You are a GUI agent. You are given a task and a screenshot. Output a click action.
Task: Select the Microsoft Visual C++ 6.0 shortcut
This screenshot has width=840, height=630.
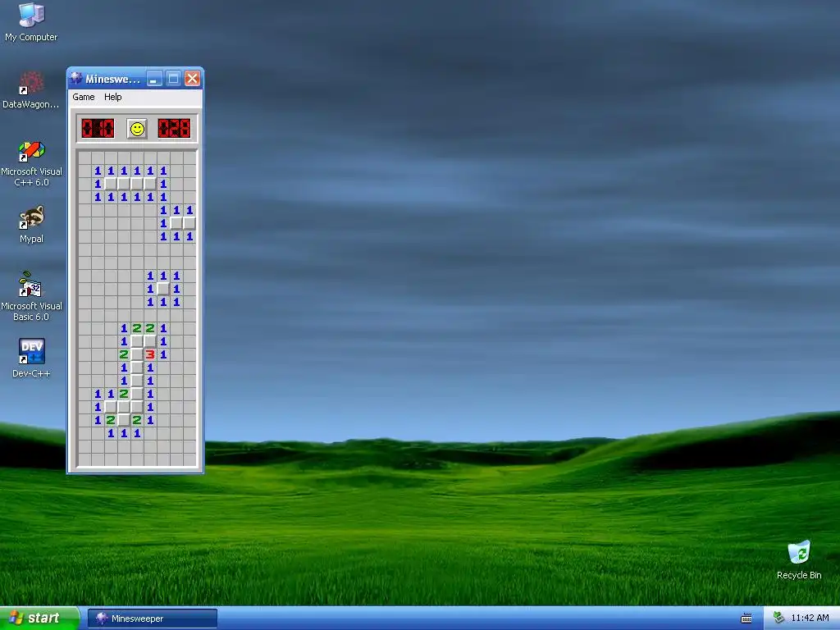[31, 163]
